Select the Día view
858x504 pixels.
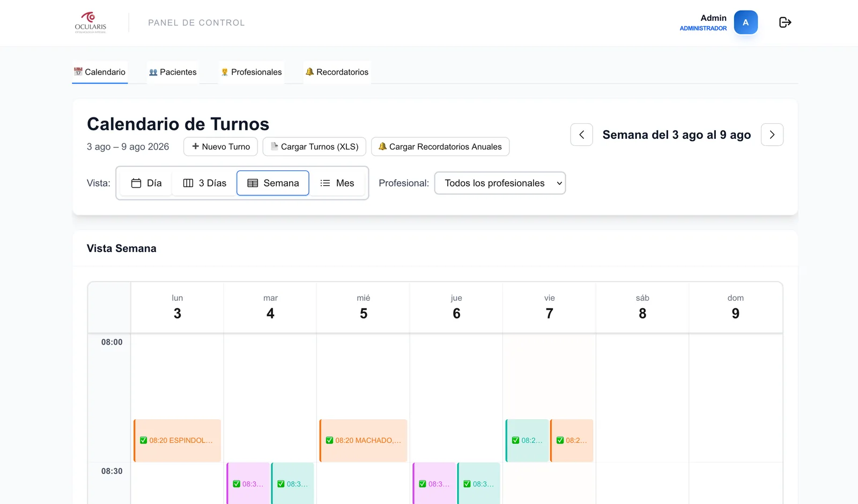(x=146, y=183)
